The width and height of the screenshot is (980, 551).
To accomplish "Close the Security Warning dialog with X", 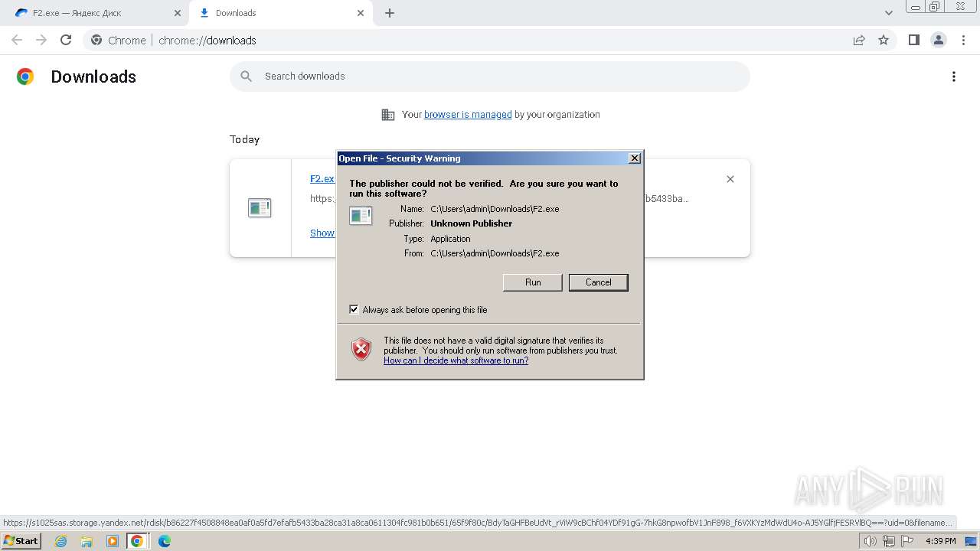I will (x=634, y=158).
